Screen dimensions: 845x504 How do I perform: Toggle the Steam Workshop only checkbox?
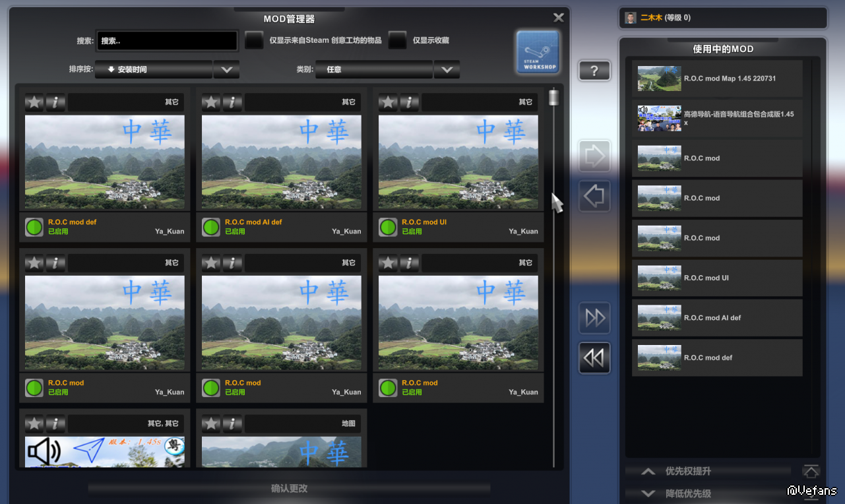pyautogui.click(x=254, y=40)
